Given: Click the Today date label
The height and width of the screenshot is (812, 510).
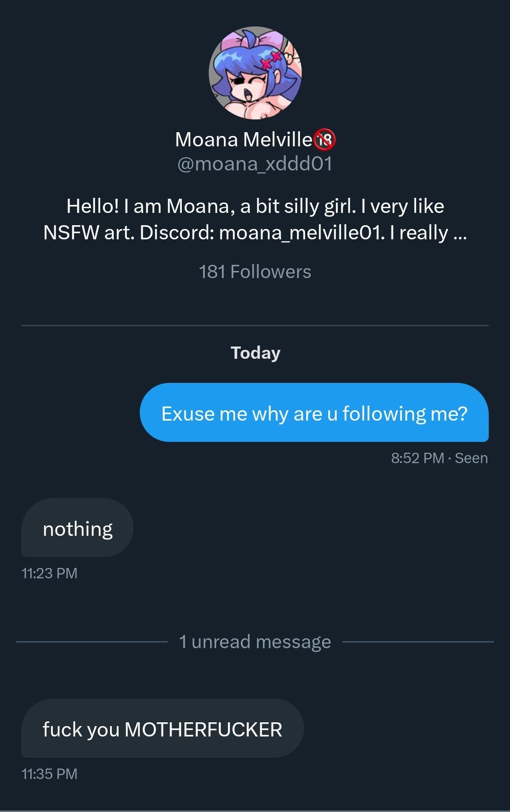Looking at the screenshot, I should pyautogui.click(x=255, y=353).
